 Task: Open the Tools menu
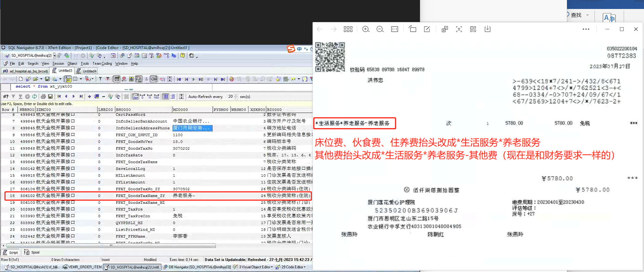(x=85, y=63)
